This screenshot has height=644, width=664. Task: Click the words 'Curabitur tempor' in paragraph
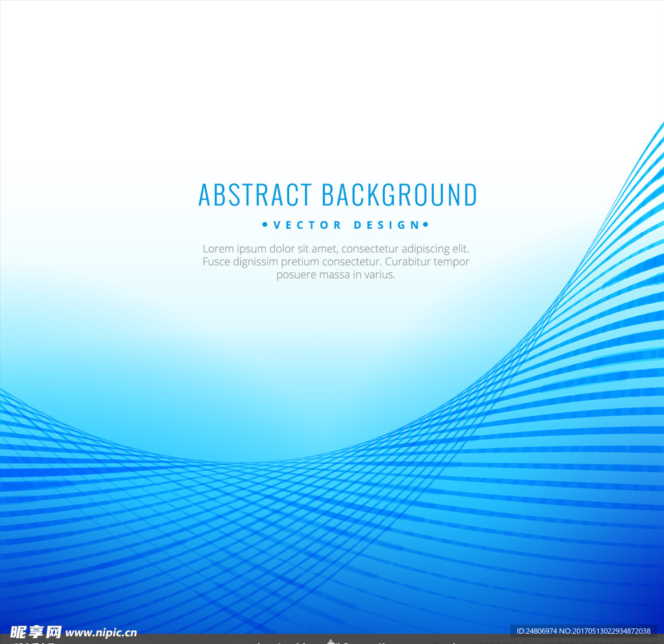[427, 262]
